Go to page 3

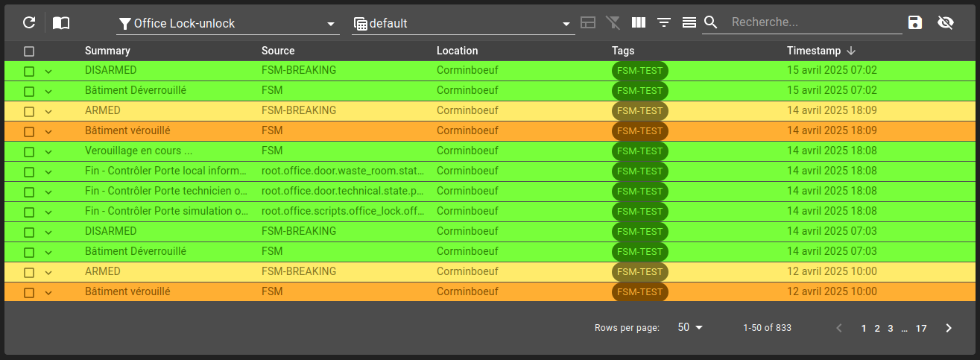click(891, 328)
